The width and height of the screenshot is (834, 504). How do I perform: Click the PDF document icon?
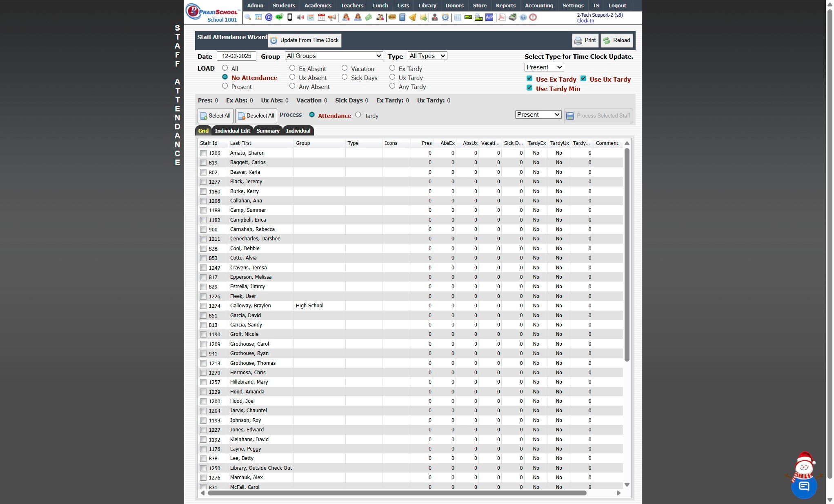[x=501, y=17]
